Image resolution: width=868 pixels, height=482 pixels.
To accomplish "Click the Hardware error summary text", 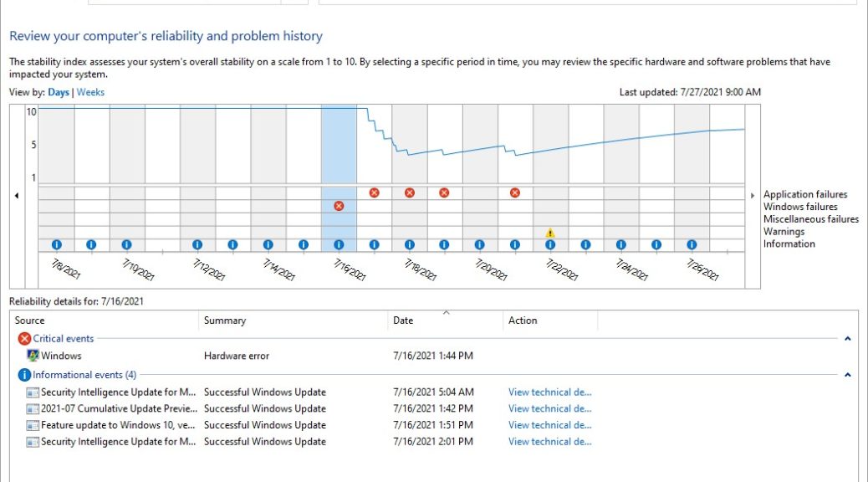I will pyautogui.click(x=237, y=356).
